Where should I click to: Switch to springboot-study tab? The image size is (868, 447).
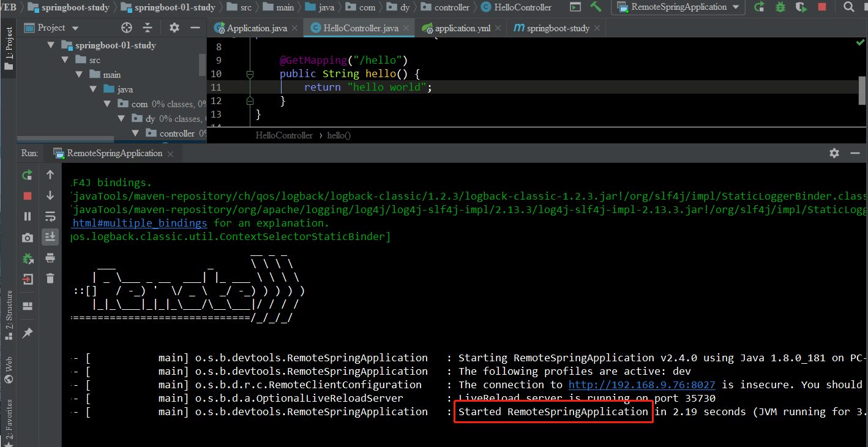[558, 28]
